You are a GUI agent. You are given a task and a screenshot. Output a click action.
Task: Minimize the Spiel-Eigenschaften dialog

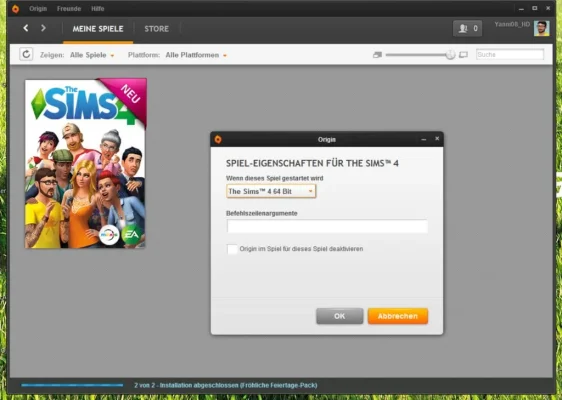[424, 139]
